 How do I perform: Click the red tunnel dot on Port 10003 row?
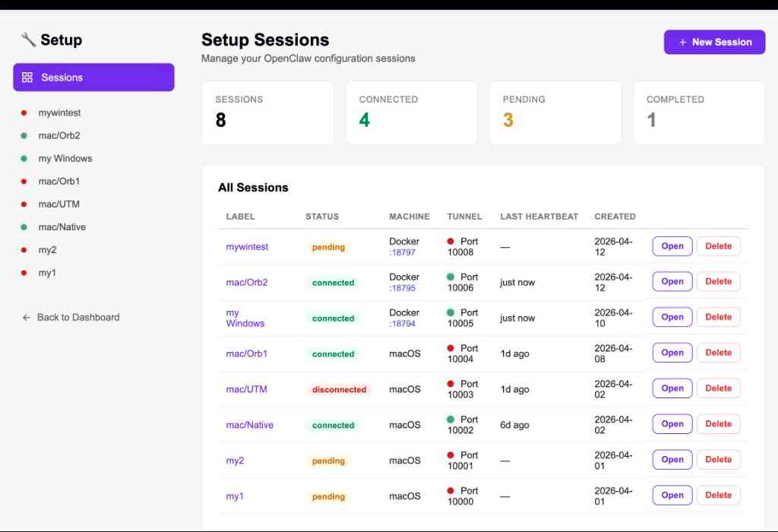[x=450, y=383]
